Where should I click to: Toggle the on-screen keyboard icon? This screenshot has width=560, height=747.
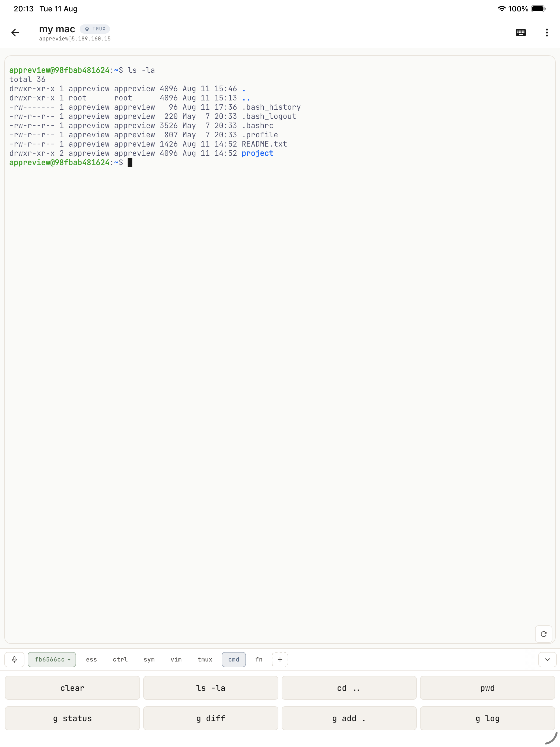520,33
